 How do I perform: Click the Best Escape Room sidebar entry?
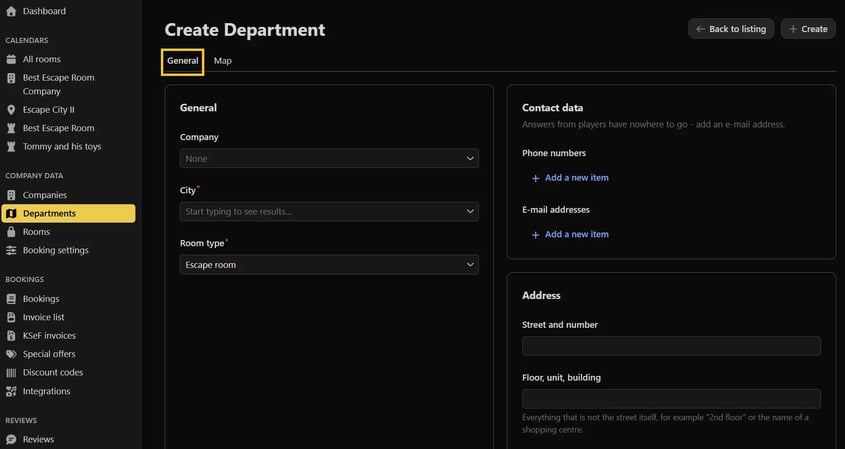click(x=58, y=128)
